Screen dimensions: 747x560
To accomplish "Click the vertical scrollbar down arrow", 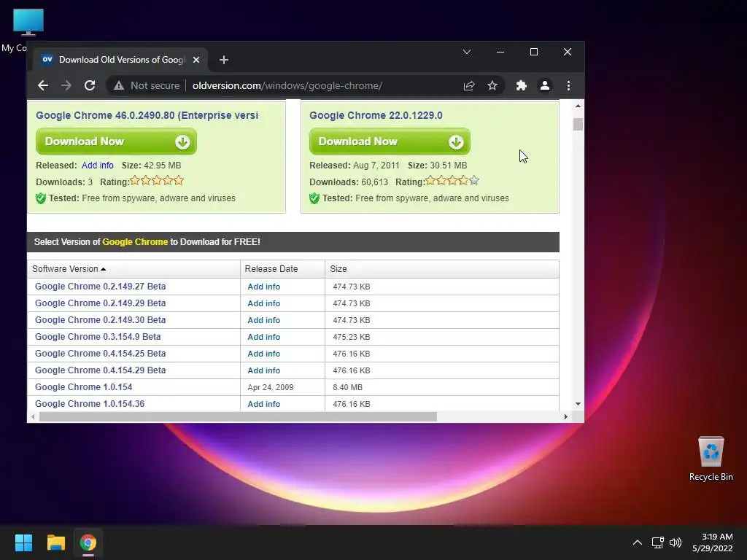I will [x=578, y=404].
